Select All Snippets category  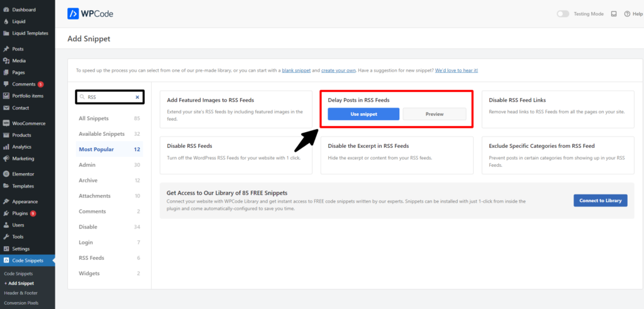[x=109, y=118]
